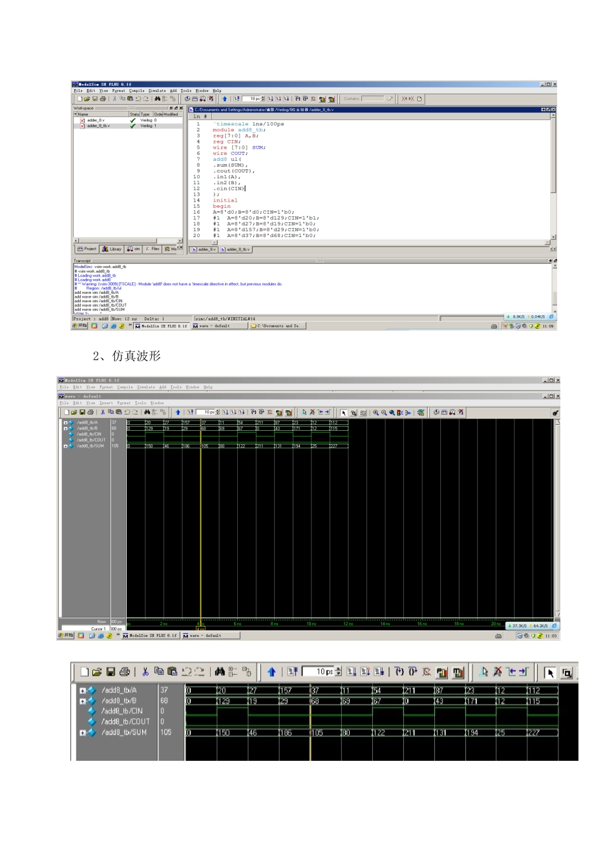Select the adder_8.v editor tab
This screenshot has height=868, width=614.
(204, 249)
